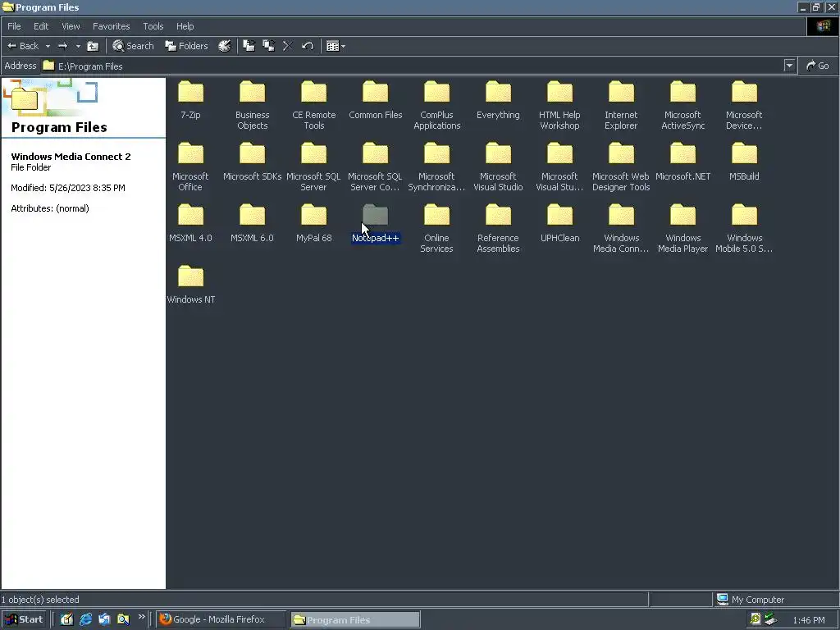Image resolution: width=840 pixels, height=630 pixels.
Task: Select the Common Files folder
Action: (376, 101)
